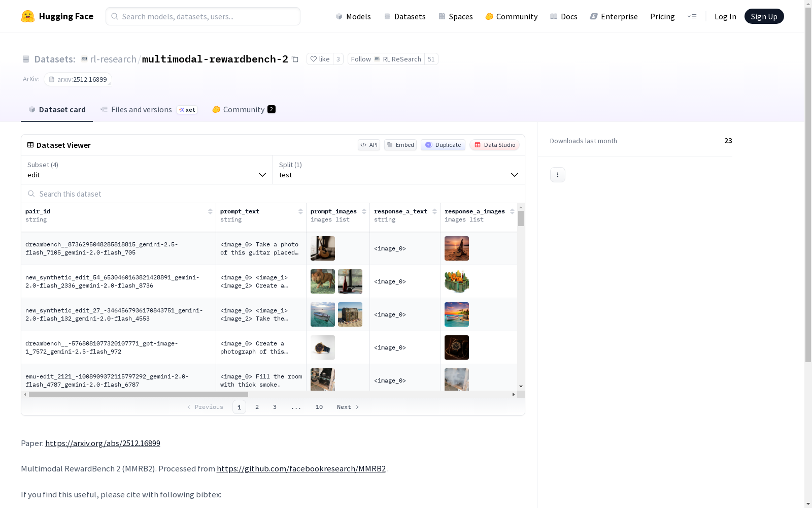The height and width of the screenshot is (508, 812).
Task: Open the watch prompt image thumbnail
Action: pyautogui.click(x=323, y=347)
